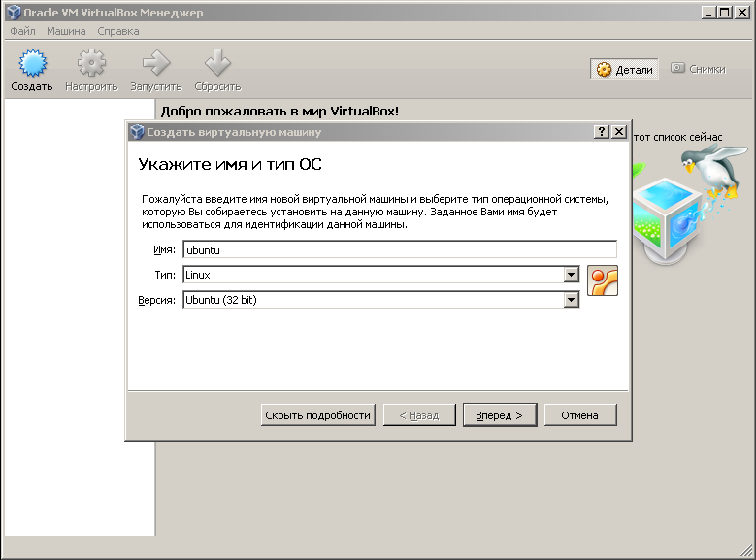Expand the Версия Ubuntu (32 bit) dropdown
The width and height of the screenshot is (756, 560).
[571, 300]
